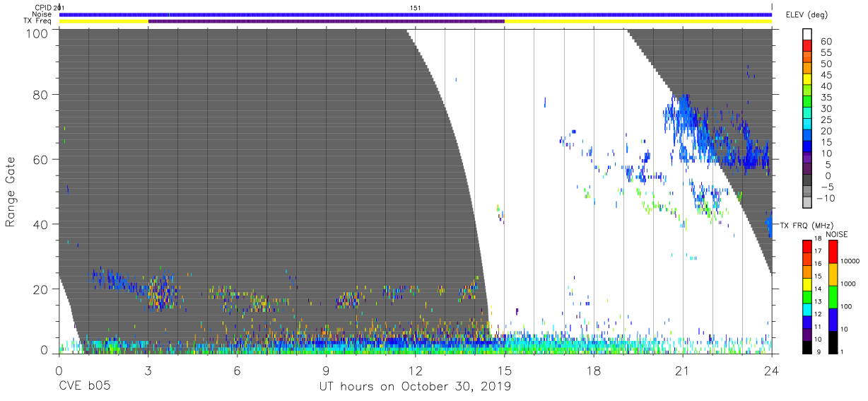The width and height of the screenshot is (868, 401).
Task: Click the x-axis tick label '15'
Action: (x=505, y=370)
